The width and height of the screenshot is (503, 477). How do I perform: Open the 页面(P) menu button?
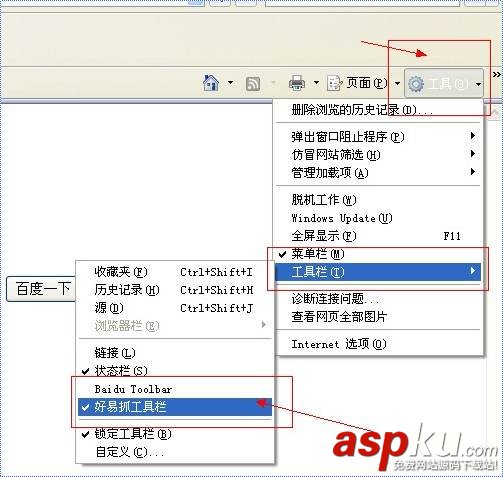pos(357,83)
